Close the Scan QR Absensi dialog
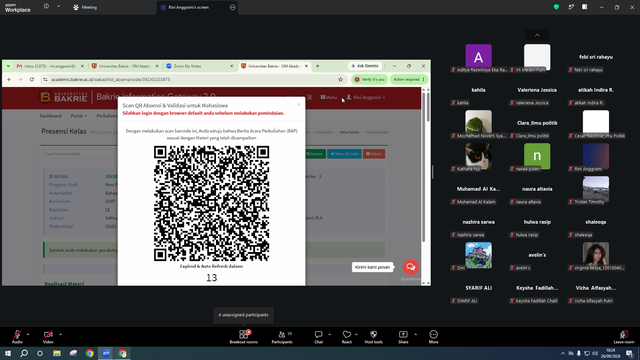 tap(299, 104)
